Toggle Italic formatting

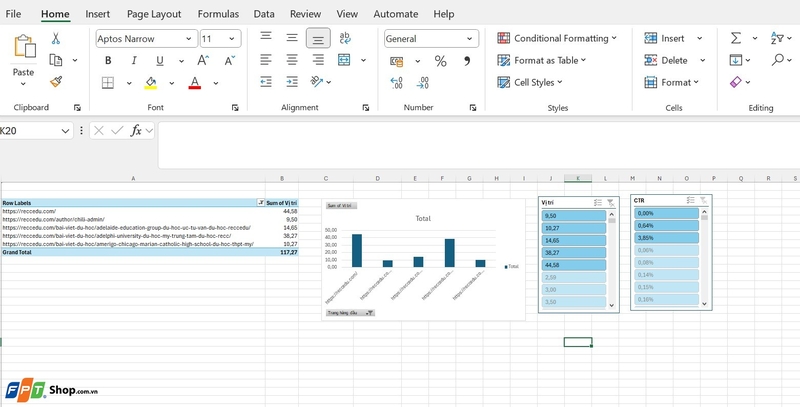point(134,61)
